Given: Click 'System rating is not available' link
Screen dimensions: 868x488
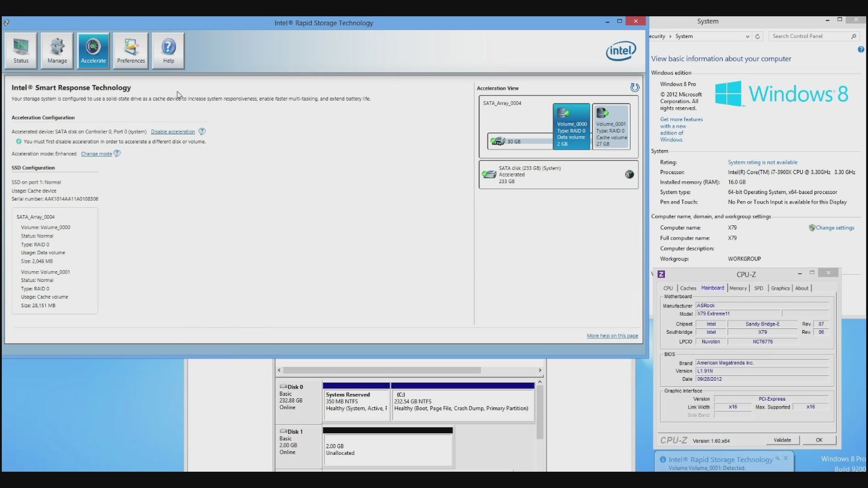Looking at the screenshot, I should pos(763,163).
